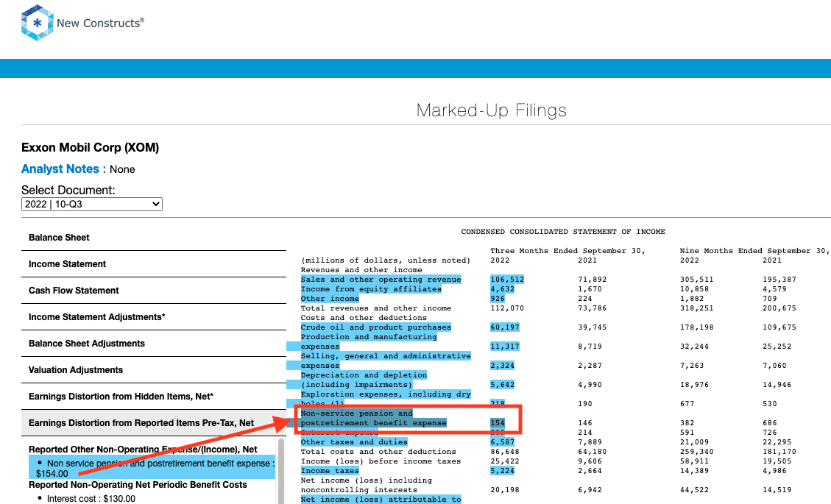Click highlighted Crude oil and product purchases
This screenshot has width=831, height=504.
(x=375, y=327)
